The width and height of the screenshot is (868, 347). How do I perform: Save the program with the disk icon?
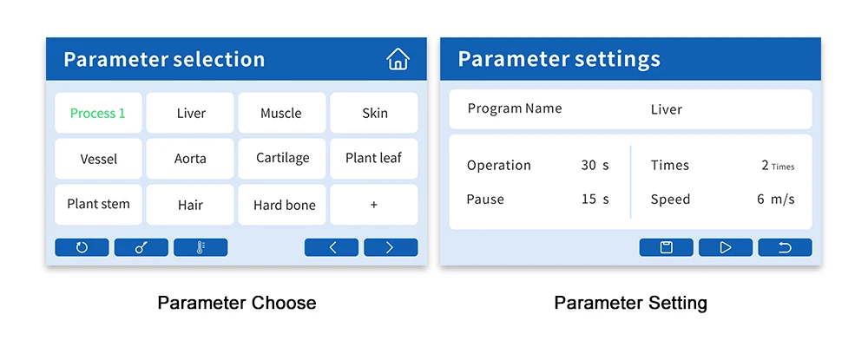coord(666,247)
